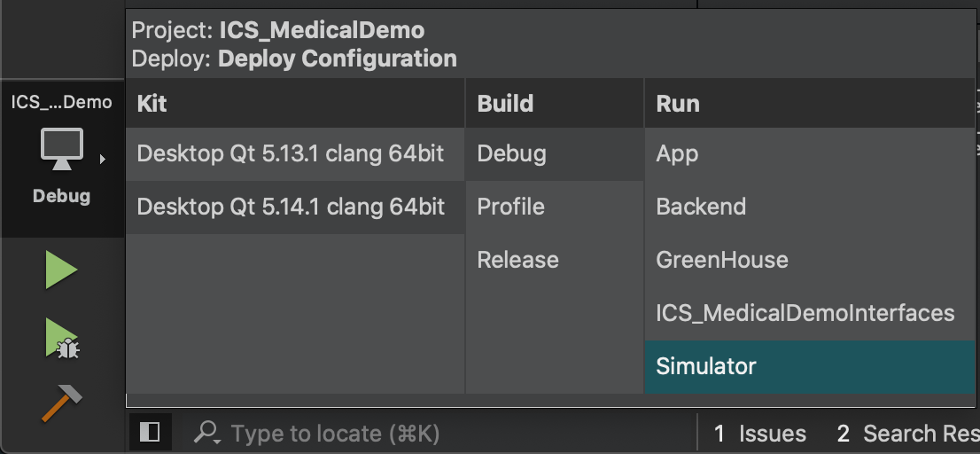Open the Issues output pane
980x454 pixels.
click(x=760, y=434)
